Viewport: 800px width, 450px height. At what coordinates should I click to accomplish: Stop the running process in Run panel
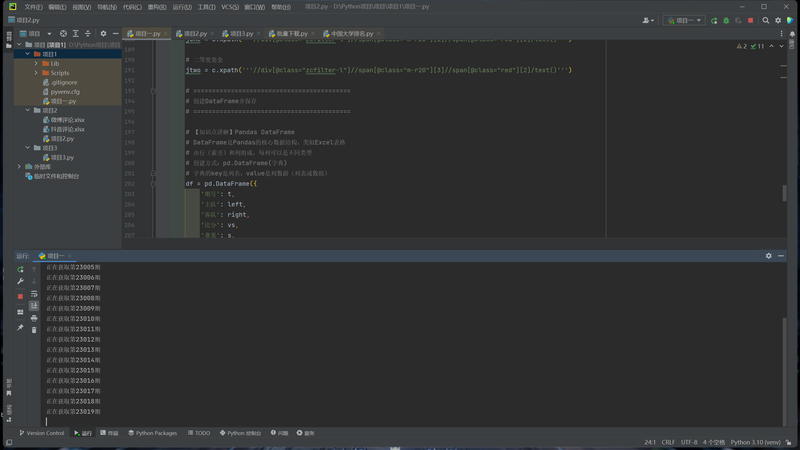(20, 296)
